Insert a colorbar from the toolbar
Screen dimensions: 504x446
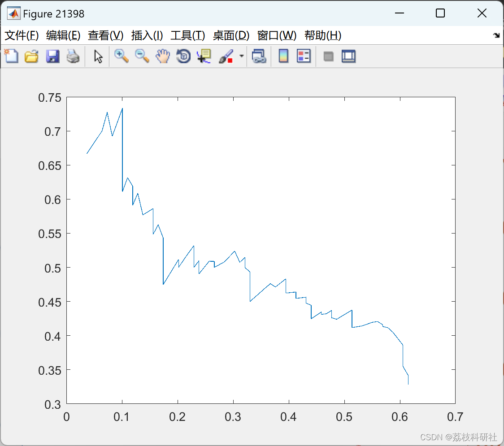[x=283, y=56]
